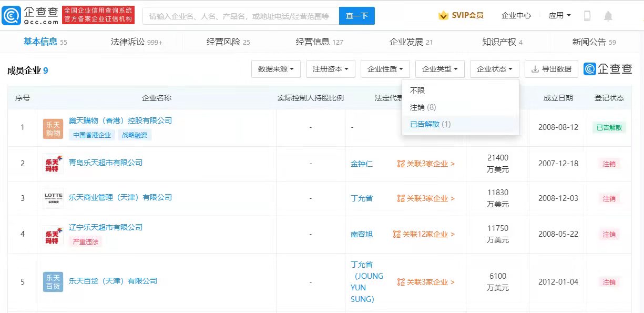
Task: Click the 辽宁乐天超市 company logo thumbnail
Action: coord(53,235)
